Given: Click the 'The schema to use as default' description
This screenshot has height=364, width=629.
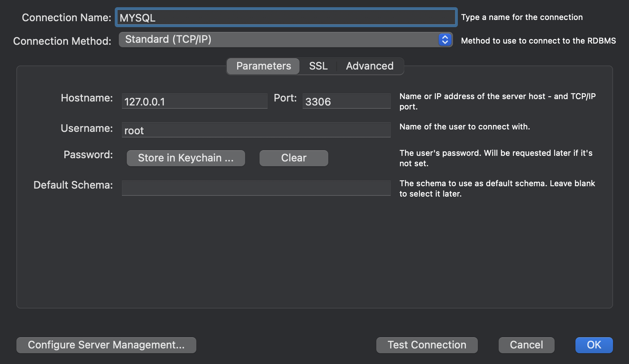Looking at the screenshot, I should [x=497, y=189].
